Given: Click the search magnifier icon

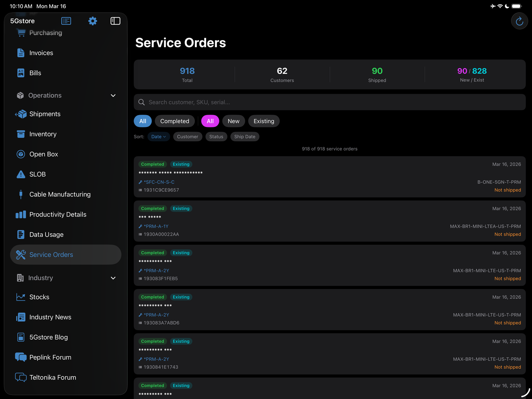Looking at the screenshot, I should [x=142, y=102].
